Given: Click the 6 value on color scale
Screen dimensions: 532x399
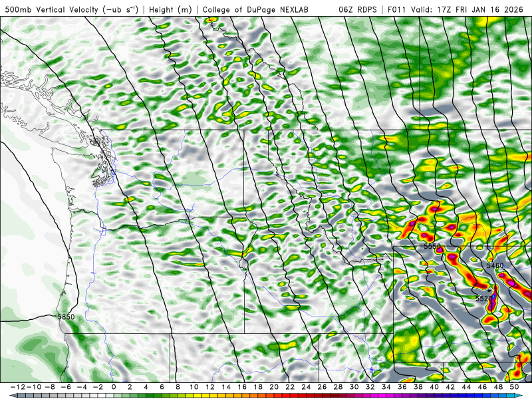Looking at the screenshot, I should point(162,387).
